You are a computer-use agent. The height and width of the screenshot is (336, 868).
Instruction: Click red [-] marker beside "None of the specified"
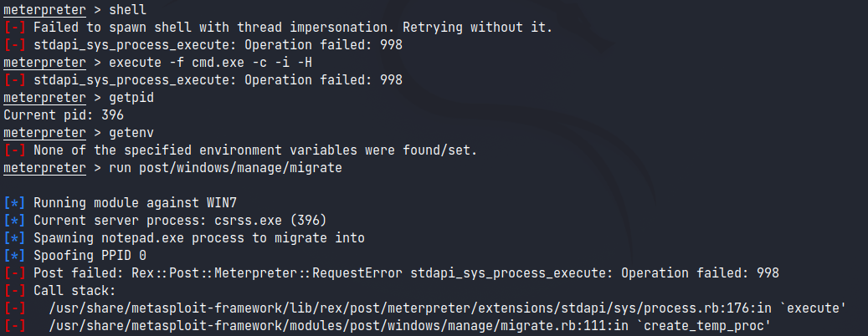(x=14, y=150)
